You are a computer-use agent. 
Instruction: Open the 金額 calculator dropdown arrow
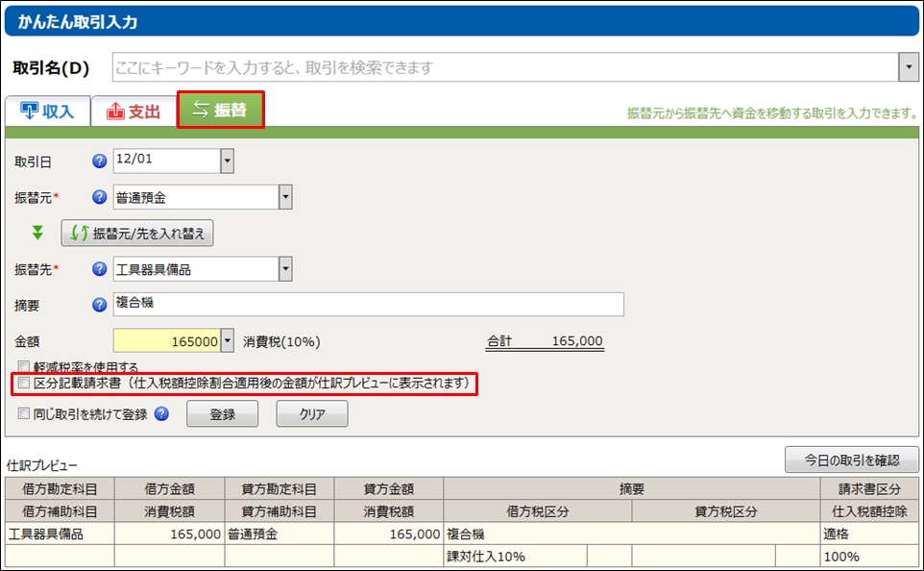point(227,341)
